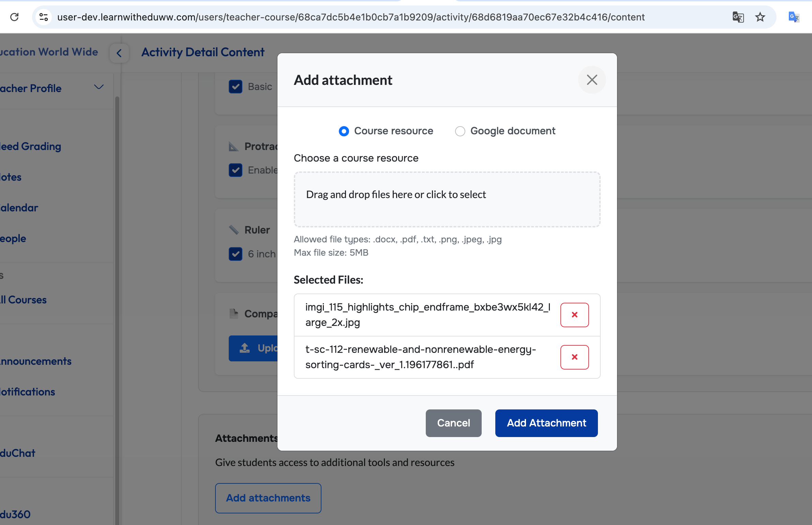This screenshot has width=812, height=525.
Task: Click the Add Attachment button
Action: point(546,423)
